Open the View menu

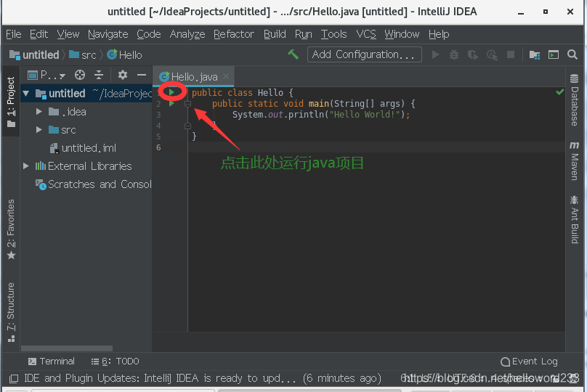pos(68,34)
